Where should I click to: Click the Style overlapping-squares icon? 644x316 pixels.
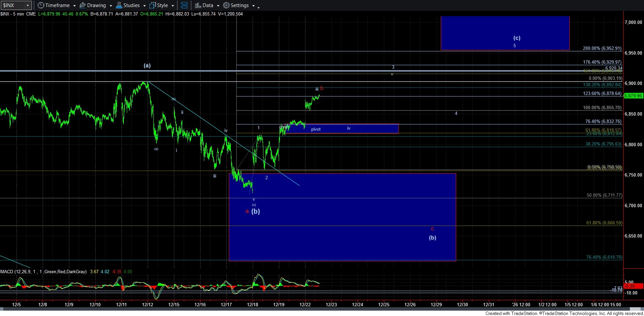[x=152, y=5]
